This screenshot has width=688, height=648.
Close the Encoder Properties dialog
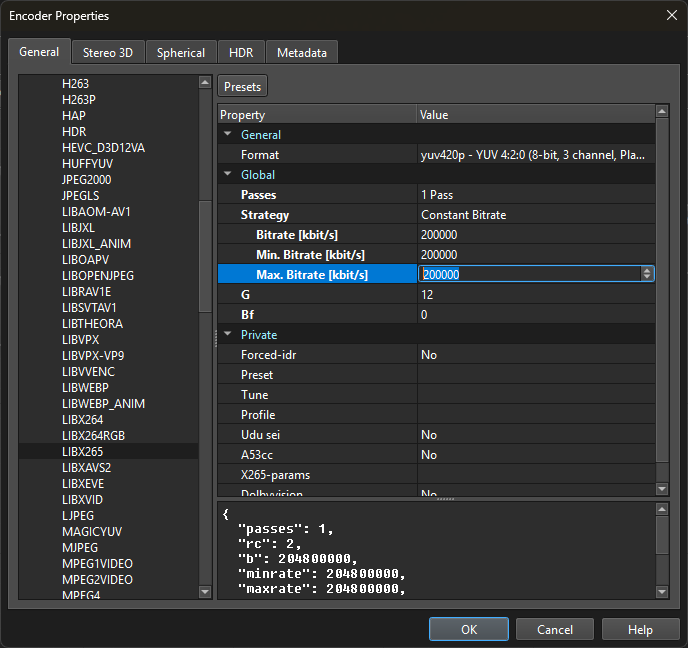tap(670, 15)
